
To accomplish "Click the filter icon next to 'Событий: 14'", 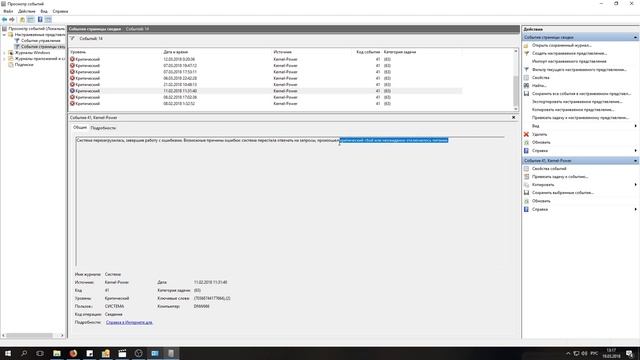I will pyautogui.click(x=72, y=38).
